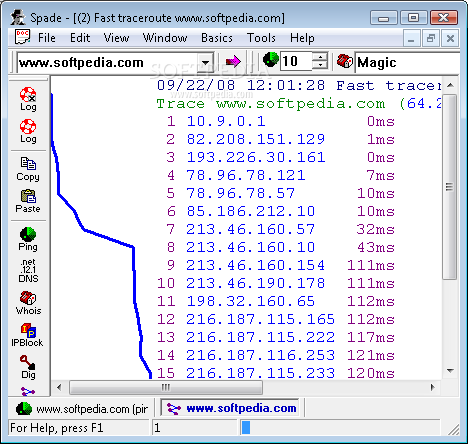This screenshot has width=468, height=444.
Task: Click vertical scrollbar down arrow
Action: click(450, 371)
